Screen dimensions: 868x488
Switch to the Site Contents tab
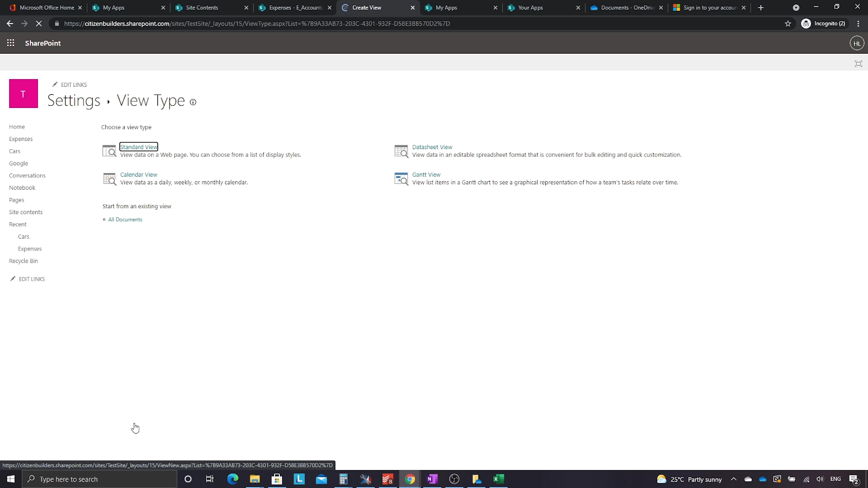coord(211,8)
